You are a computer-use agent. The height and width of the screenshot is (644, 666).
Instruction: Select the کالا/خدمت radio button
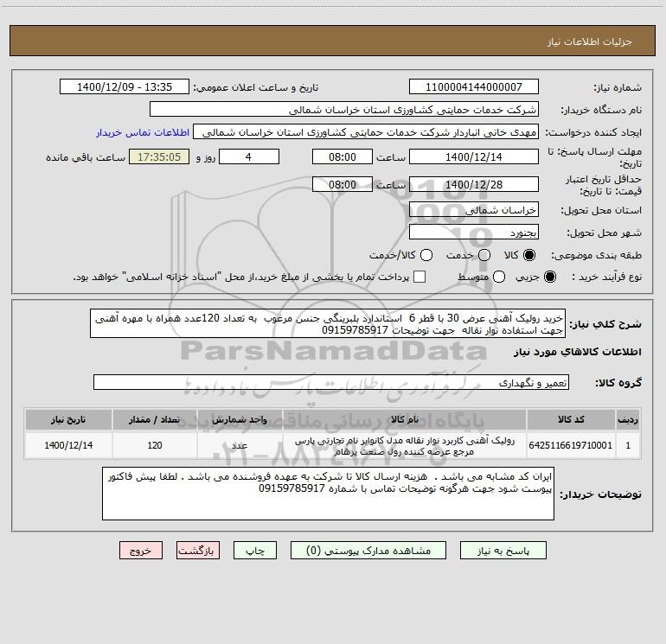[426, 255]
